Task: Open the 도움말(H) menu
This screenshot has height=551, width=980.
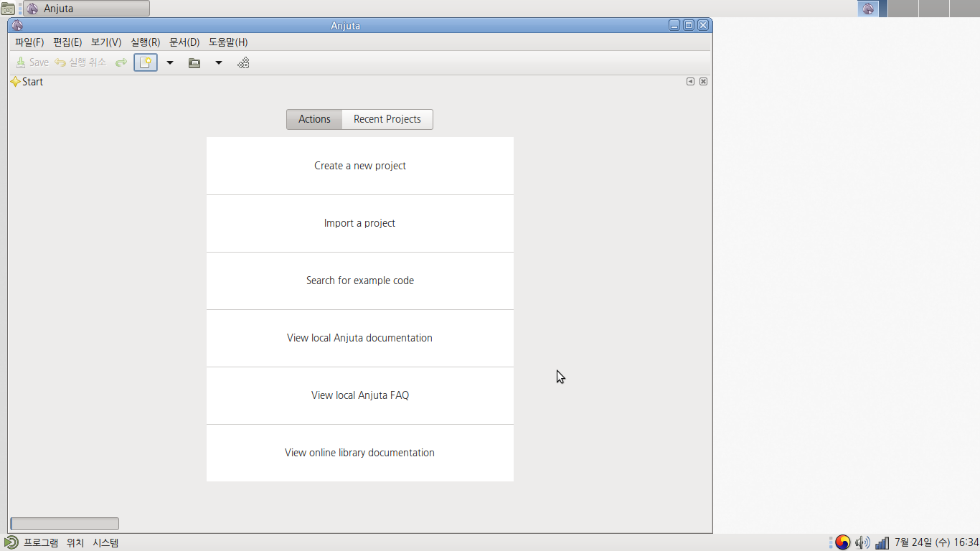Action: coord(228,42)
